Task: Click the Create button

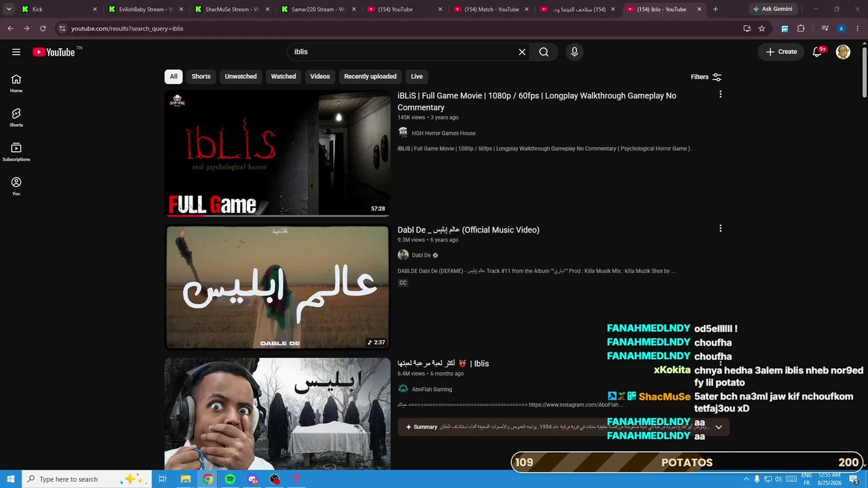Action: (781, 52)
